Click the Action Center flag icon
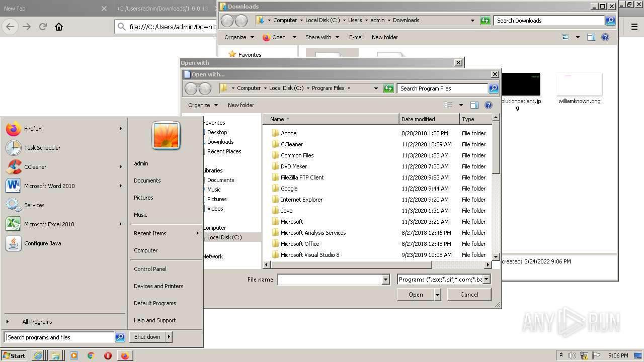The image size is (644, 362). (x=596, y=355)
